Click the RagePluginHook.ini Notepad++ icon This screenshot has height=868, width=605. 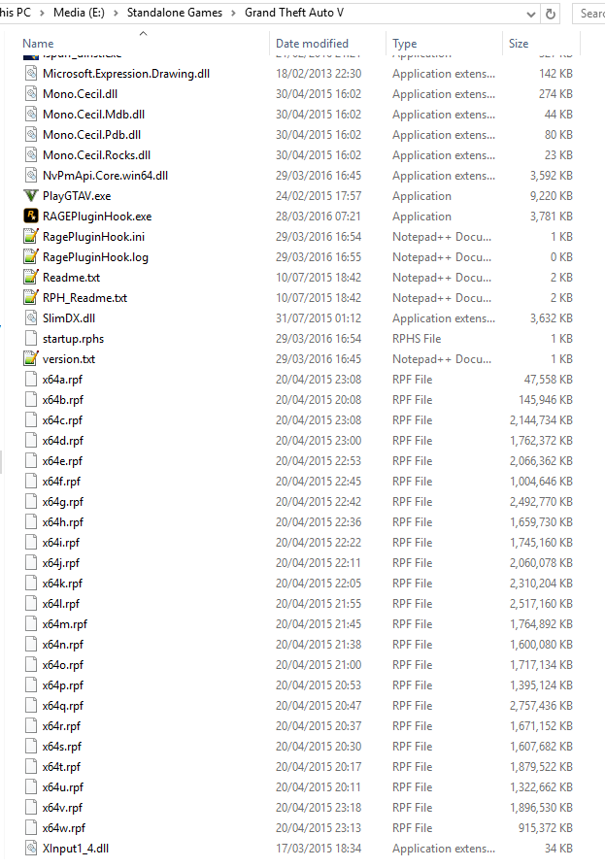click(x=31, y=236)
